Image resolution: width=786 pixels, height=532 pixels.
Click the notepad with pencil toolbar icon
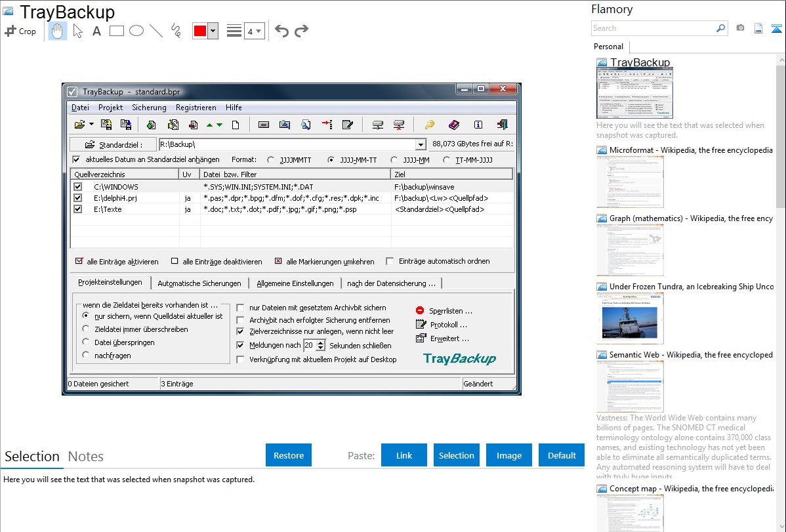pyautogui.click(x=347, y=125)
